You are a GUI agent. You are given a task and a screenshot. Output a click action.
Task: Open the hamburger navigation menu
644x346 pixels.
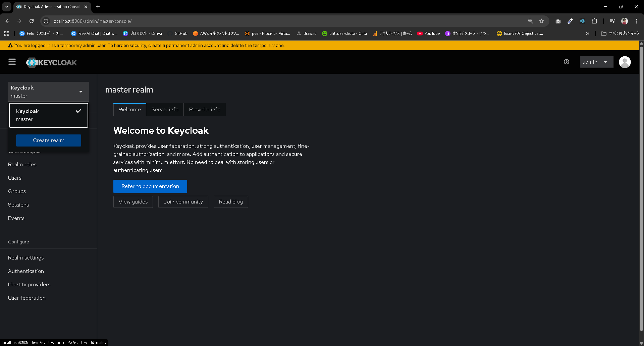[12, 62]
